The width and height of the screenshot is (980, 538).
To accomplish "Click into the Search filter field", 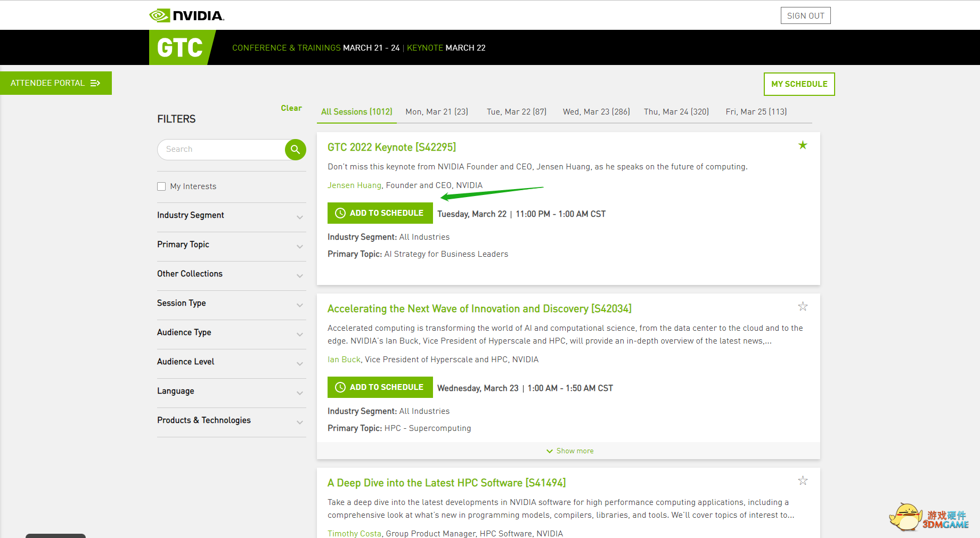I will 221,150.
